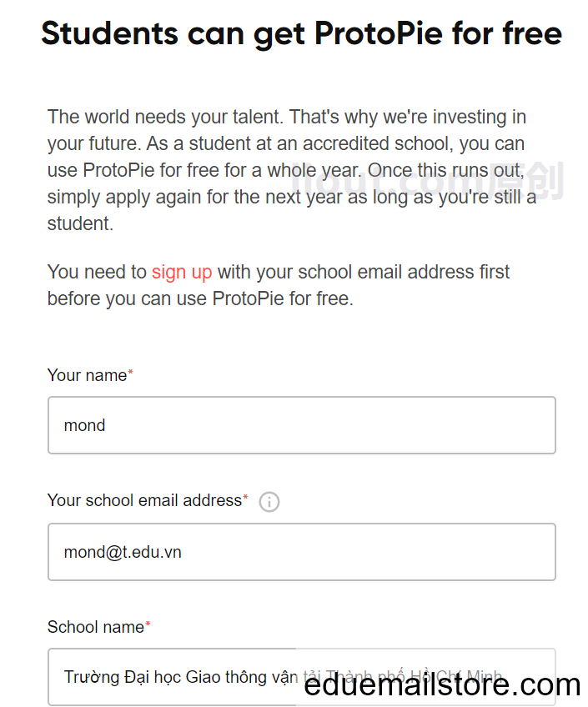Click the eduemailstore.com watermark text
This screenshot has height=707, width=588.
point(442,685)
